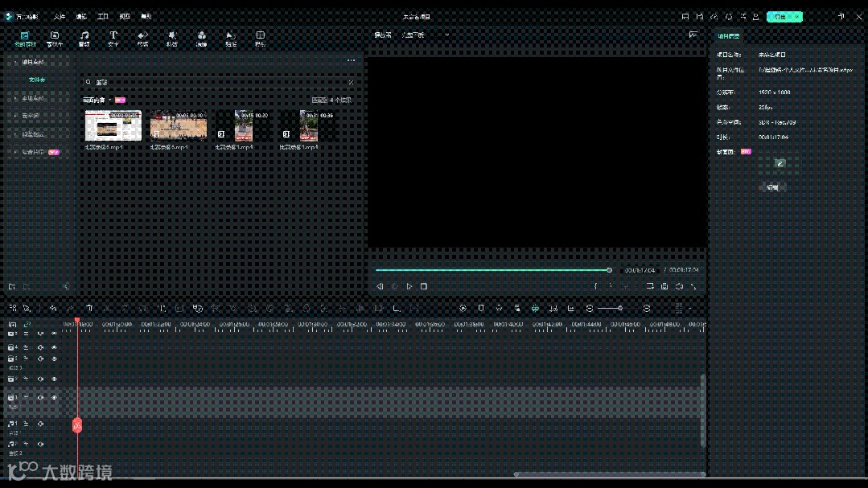This screenshot has width=868, height=488.
Task: Mute audio track 1 speaker toggle
Action: tap(40, 424)
